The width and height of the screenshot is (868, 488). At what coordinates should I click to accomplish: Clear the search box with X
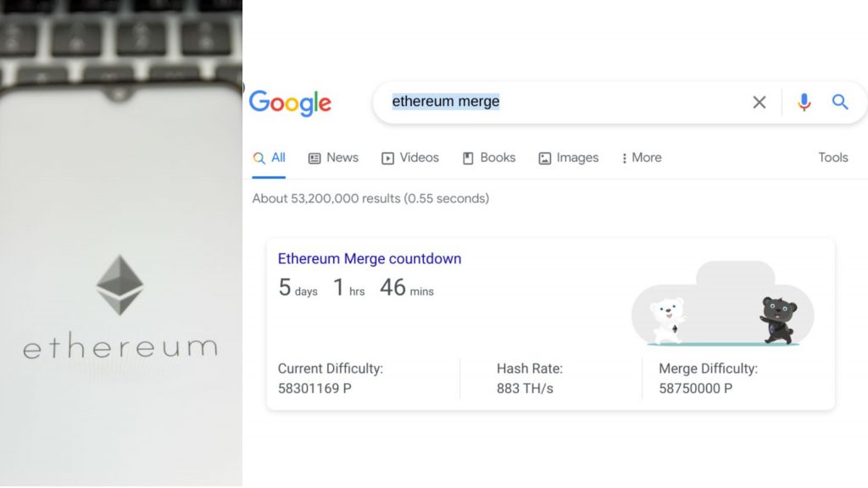(759, 103)
